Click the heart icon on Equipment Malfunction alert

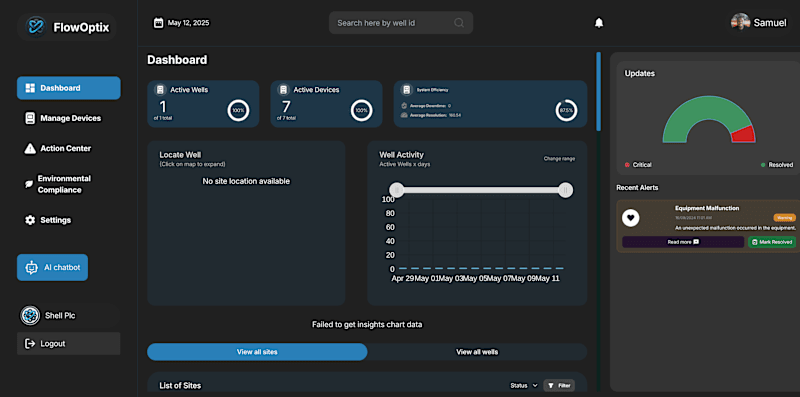click(631, 218)
